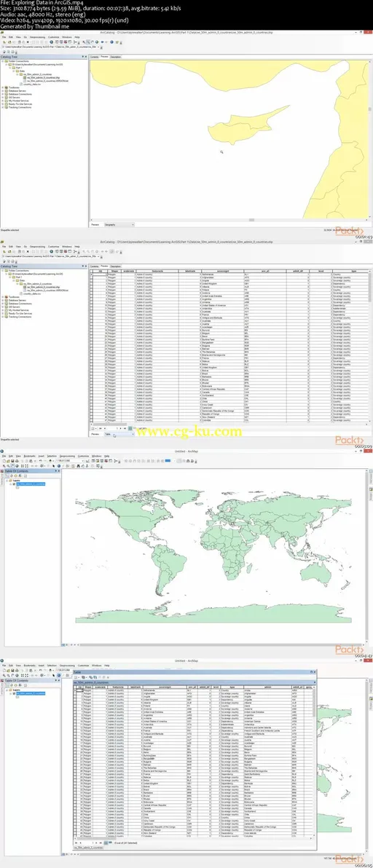Expand Database Servers in first ArcCatalog tree
Viewport: 373px width, 868px height.
(x=3, y=91)
